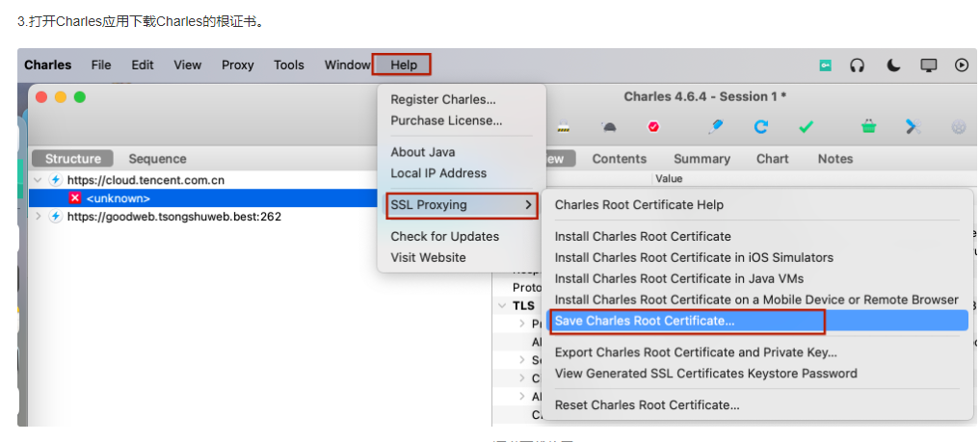Open the SSL Proxying submenu arrow

pos(528,205)
